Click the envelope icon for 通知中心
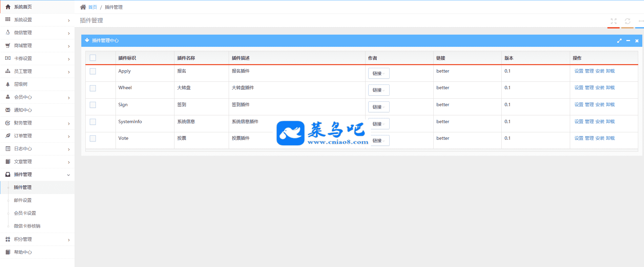 click(x=8, y=110)
